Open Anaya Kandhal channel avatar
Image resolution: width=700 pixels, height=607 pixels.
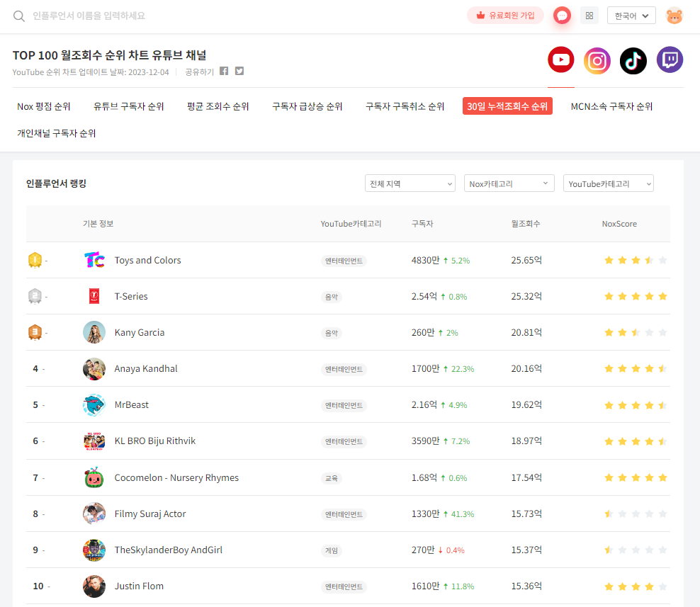pyautogui.click(x=94, y=369)
